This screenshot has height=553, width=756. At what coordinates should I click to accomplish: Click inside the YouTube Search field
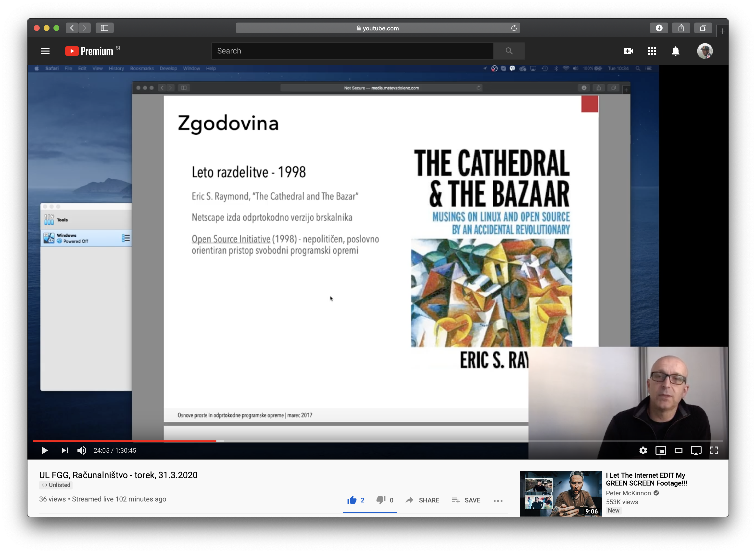coord(352,51)
